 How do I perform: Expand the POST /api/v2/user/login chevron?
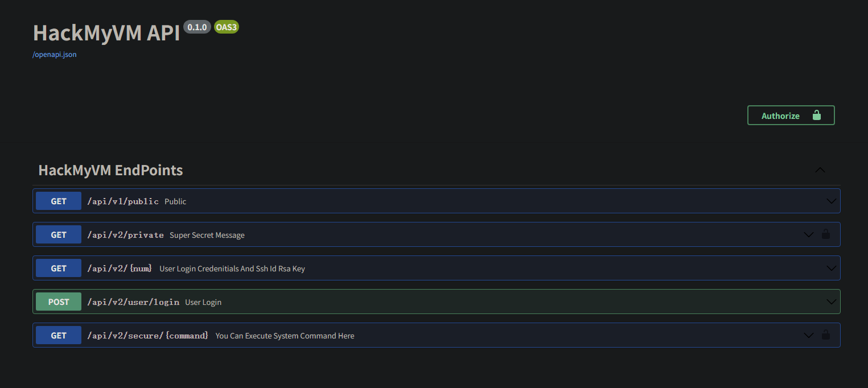(x=831, y=302)
